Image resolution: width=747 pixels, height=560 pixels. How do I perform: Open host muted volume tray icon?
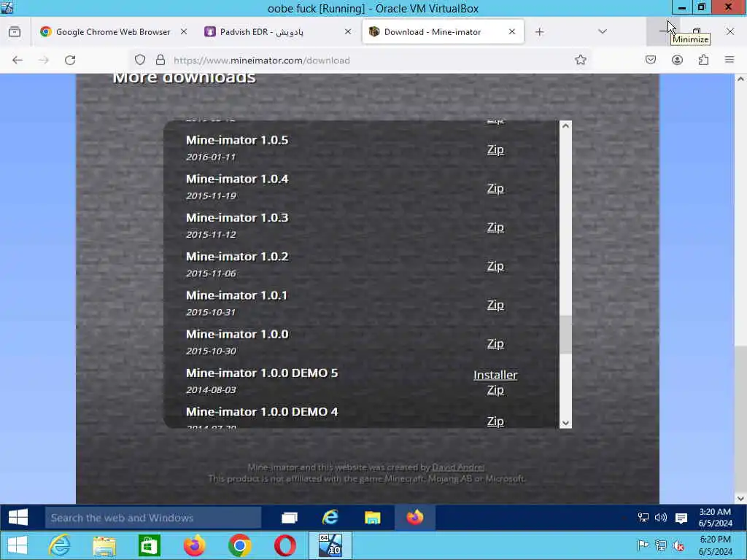pos(679,545)
